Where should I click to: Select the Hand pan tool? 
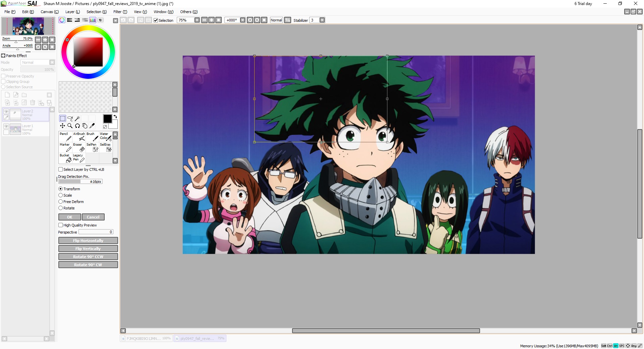click(85, 126)
